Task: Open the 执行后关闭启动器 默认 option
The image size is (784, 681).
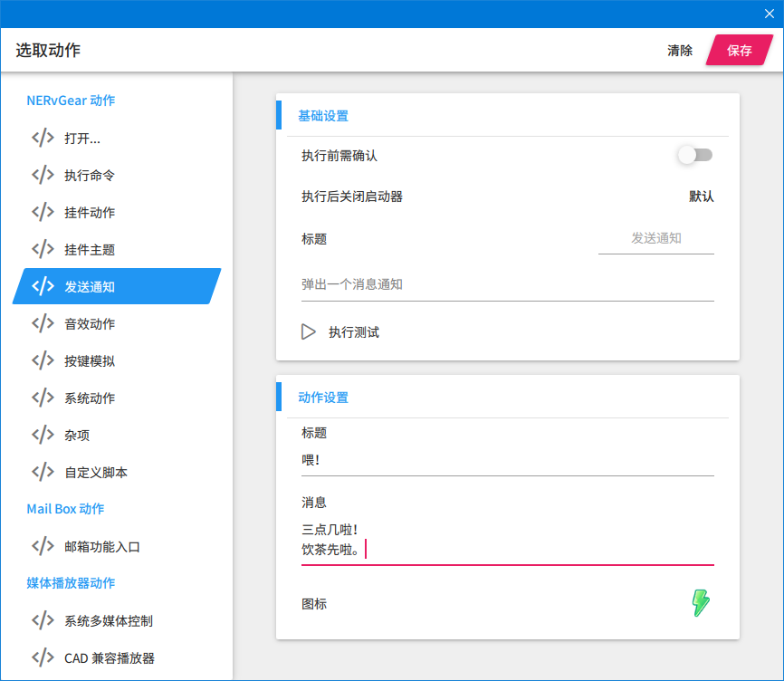Action: coord(701,197)
